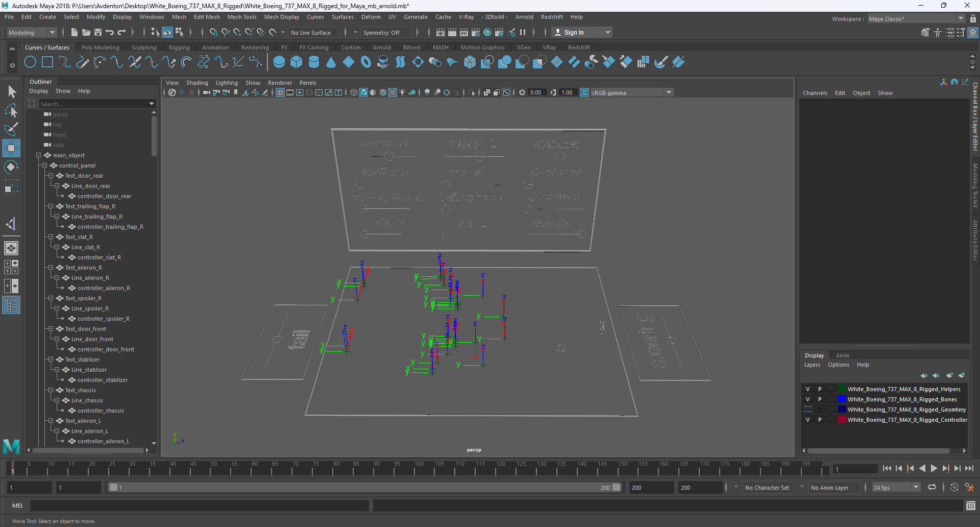
Task: Toggle visibility of Rigged_Geomtery layer
Action: coord(807,410)
